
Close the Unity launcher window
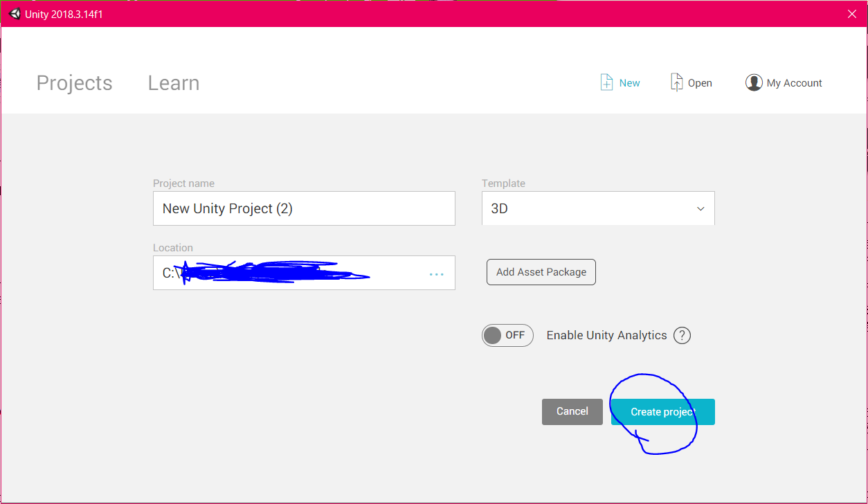pyautogui.click(x=852, y=14)
